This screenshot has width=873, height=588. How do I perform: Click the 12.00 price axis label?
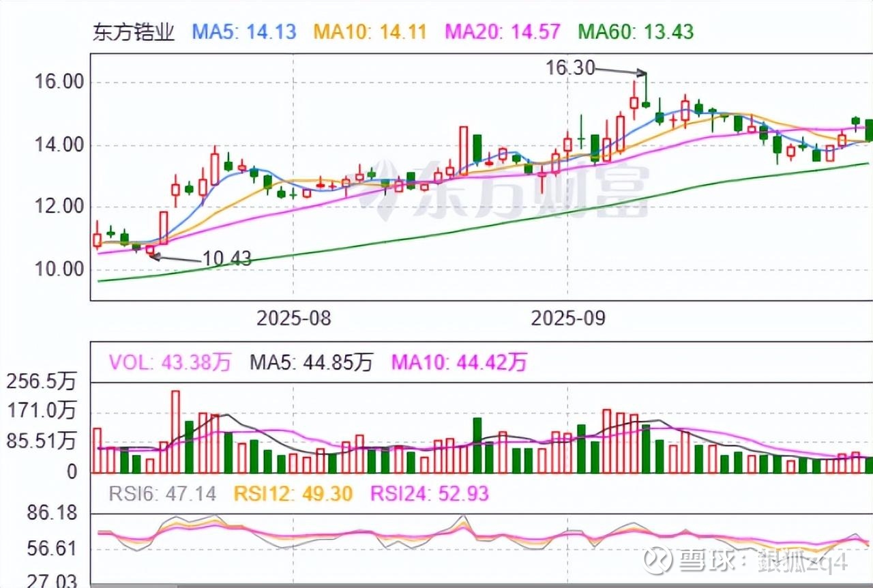[x=58, y=207]
